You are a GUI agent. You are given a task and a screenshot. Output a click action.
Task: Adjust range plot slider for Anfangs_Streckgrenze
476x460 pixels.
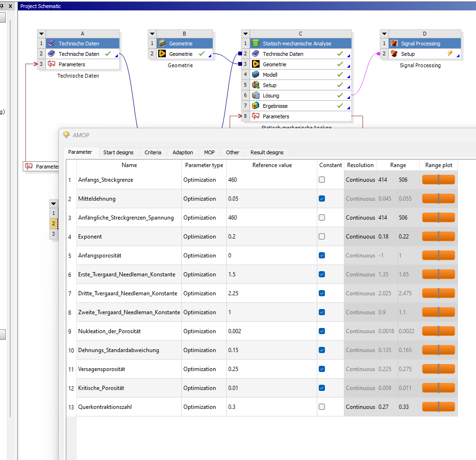(x=439, y=179)
